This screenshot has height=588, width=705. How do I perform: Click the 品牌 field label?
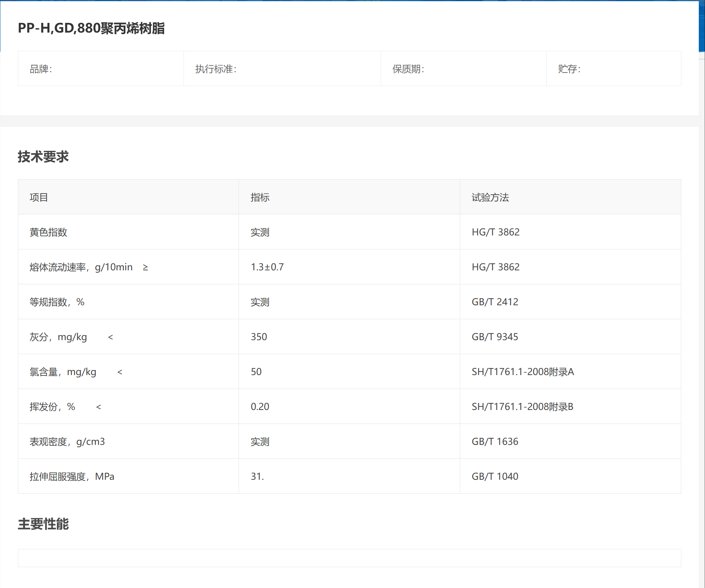(x=41, y=69)
